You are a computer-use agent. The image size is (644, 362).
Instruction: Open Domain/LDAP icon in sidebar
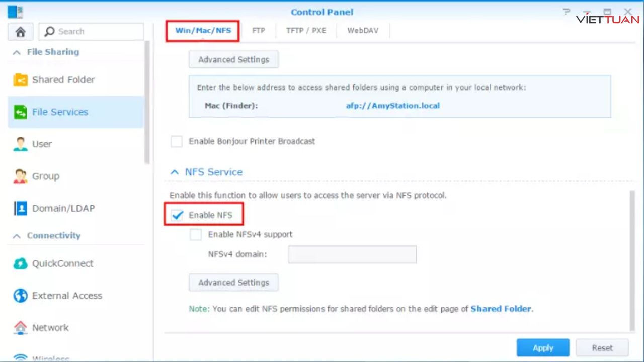21,209
